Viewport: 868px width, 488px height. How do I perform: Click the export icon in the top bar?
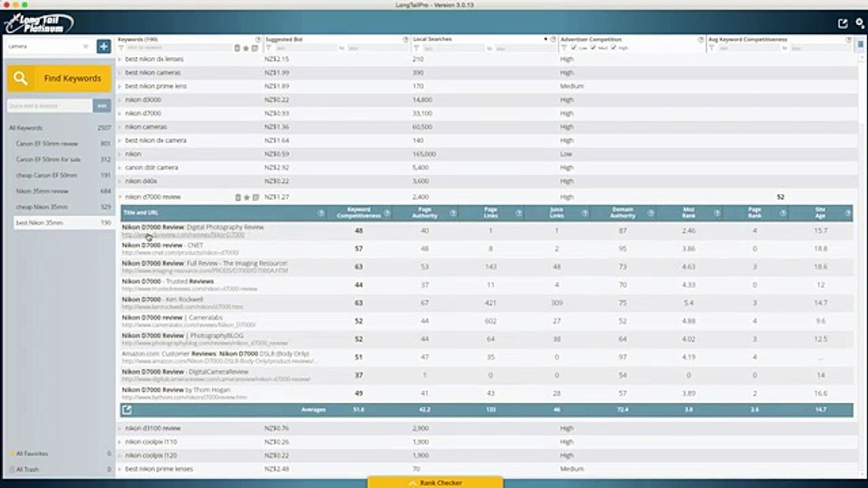point(843,23)
